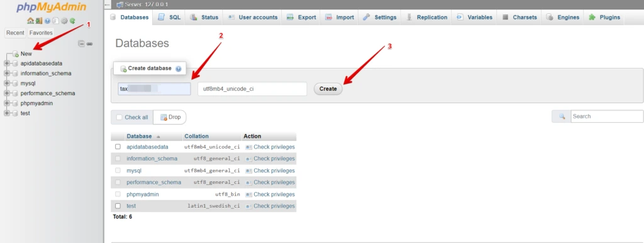The image size is (644, 243).
Task: Click the Search databases filter field
Action: coord(607,116)
